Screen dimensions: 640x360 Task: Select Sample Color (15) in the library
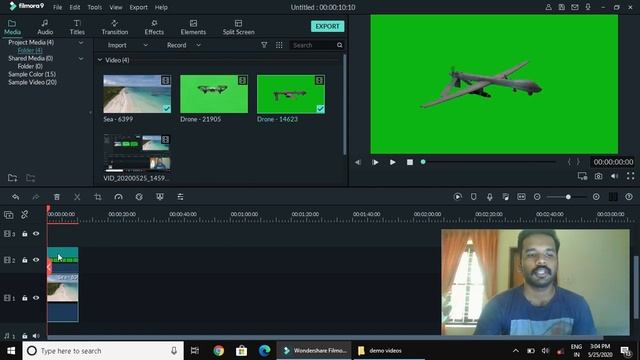(x=32, y=74)
